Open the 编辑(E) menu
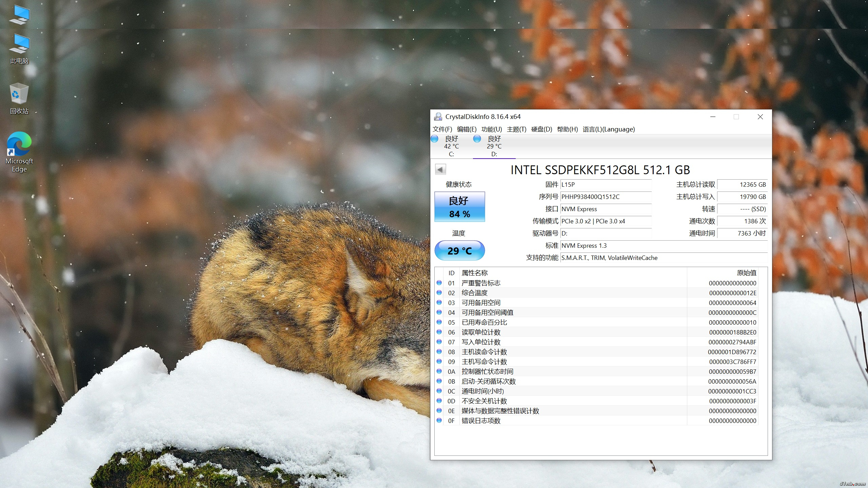 (x=467, y=129)
